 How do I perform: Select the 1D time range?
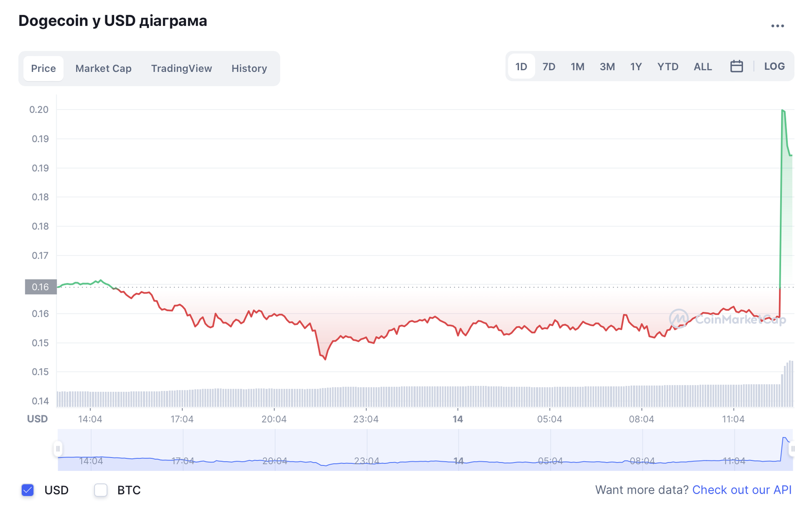pos(521,66)
